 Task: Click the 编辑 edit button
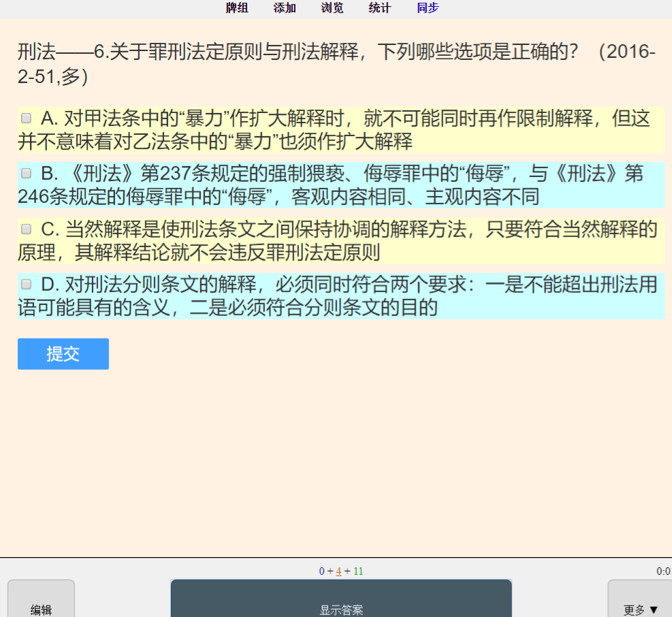[x=41, y=599]
